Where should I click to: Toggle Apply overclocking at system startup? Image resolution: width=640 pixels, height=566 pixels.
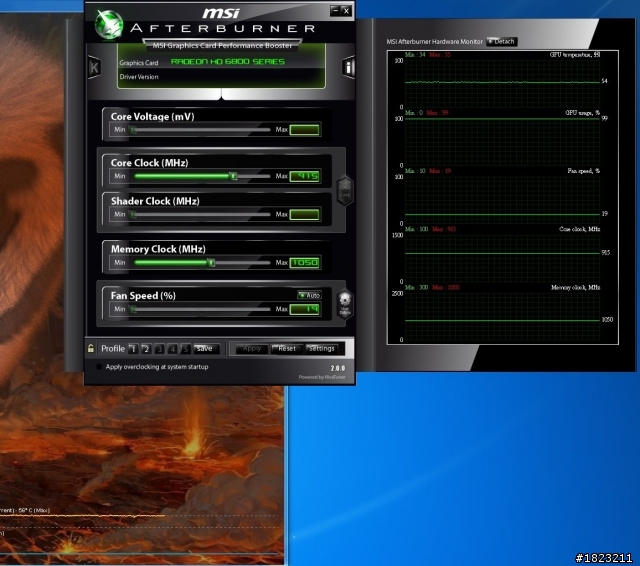[x=99, y=366]
